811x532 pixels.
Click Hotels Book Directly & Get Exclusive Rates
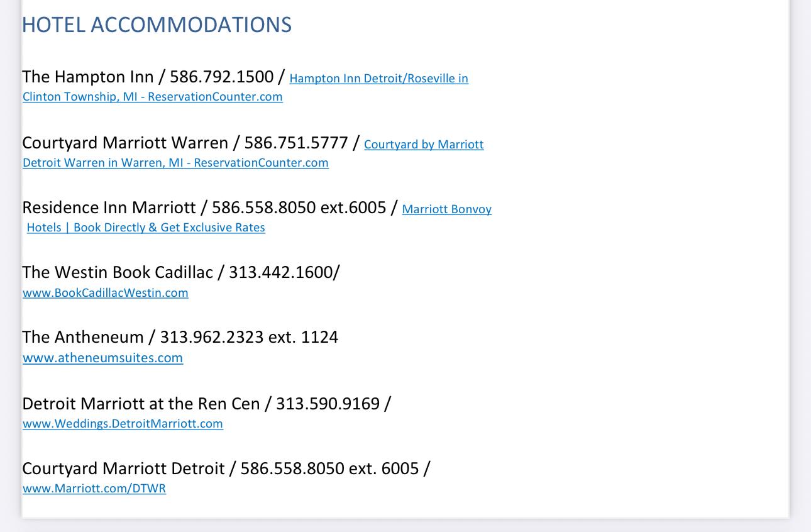[146, 228]
